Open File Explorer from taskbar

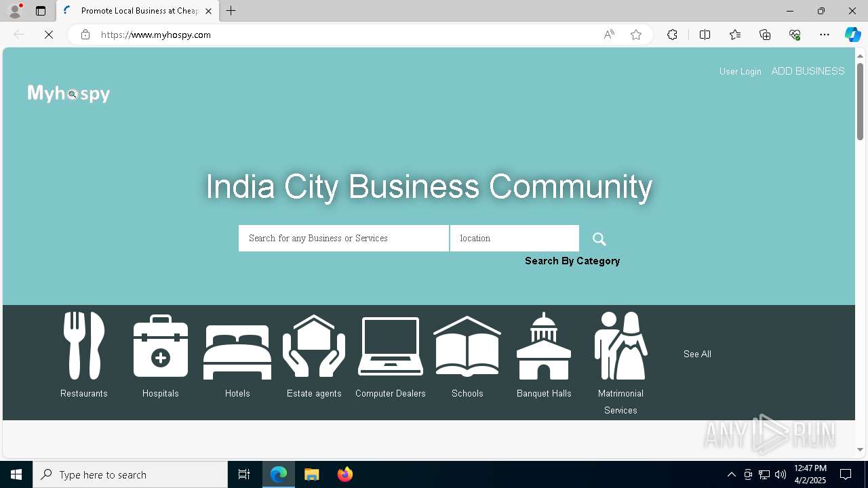pos(312,474)
